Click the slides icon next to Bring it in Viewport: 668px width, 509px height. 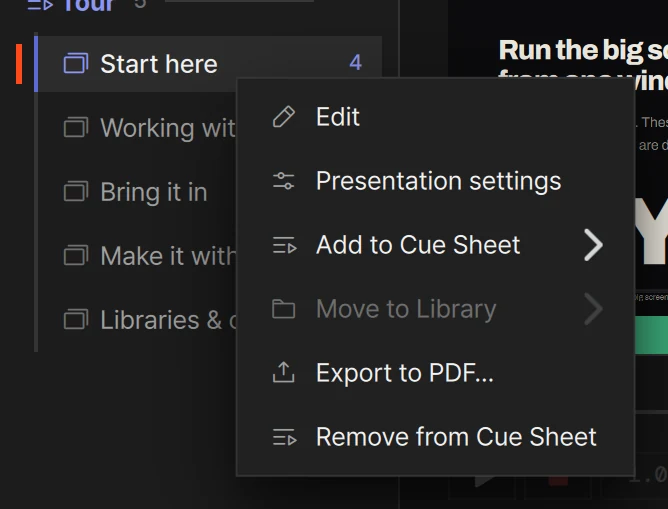[x=76, y=191]
